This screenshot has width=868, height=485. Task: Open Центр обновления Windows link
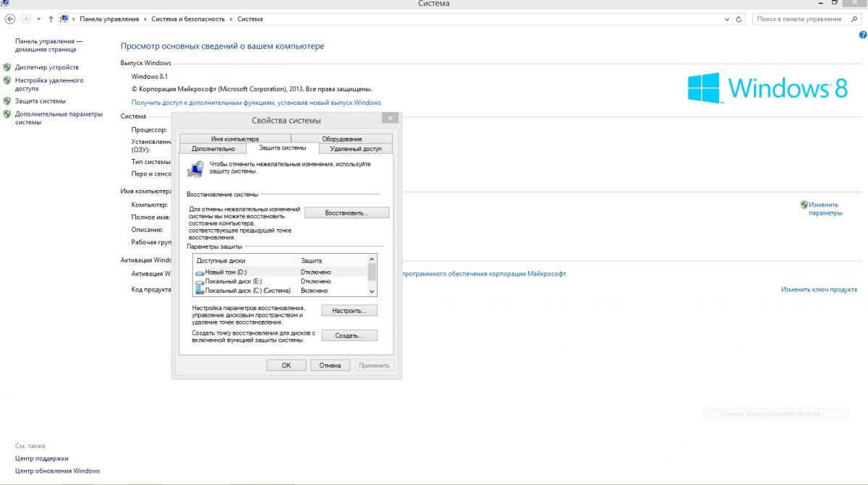coord(58,471)
